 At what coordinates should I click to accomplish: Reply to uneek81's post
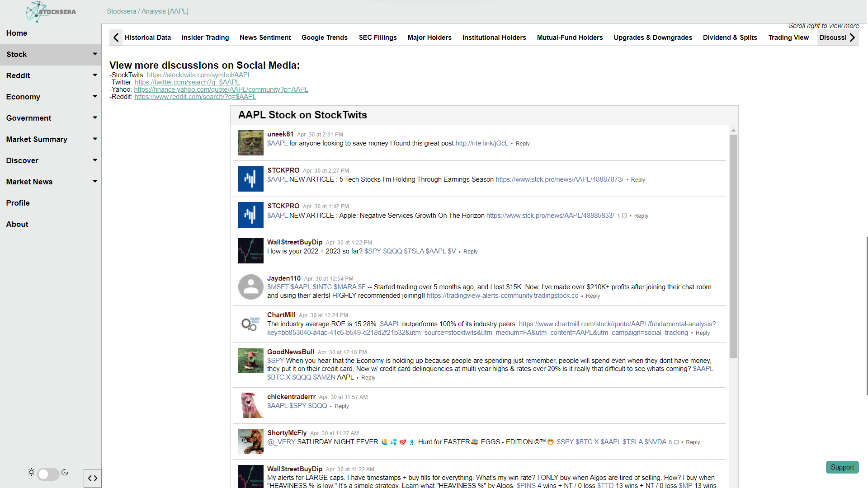point(522,144)
